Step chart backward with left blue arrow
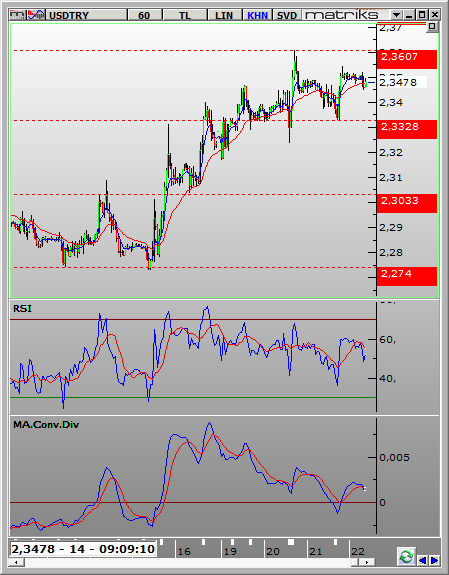This screenshot has width=449, height=575. tap(423, 560)
